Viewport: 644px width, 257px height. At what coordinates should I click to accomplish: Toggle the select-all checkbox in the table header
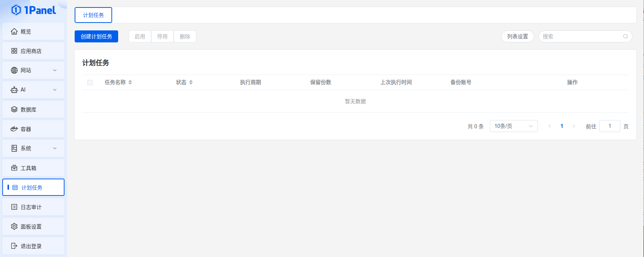[x=90, y=83]
